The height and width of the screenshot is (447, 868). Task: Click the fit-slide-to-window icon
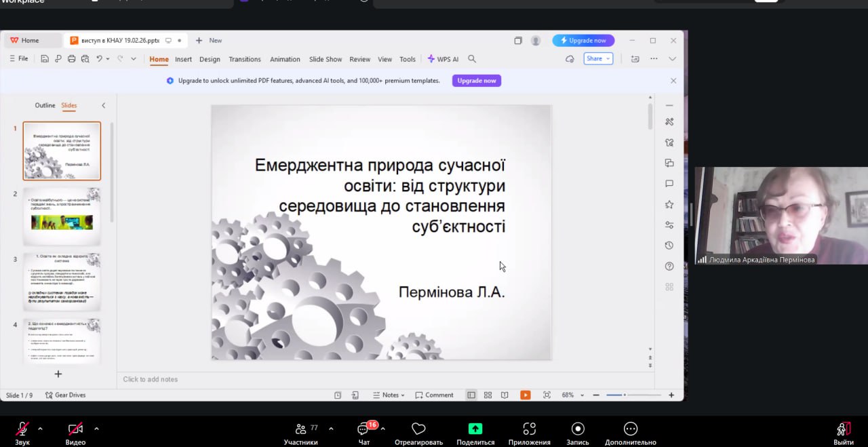pyautogui.click(x=547, y=395)
